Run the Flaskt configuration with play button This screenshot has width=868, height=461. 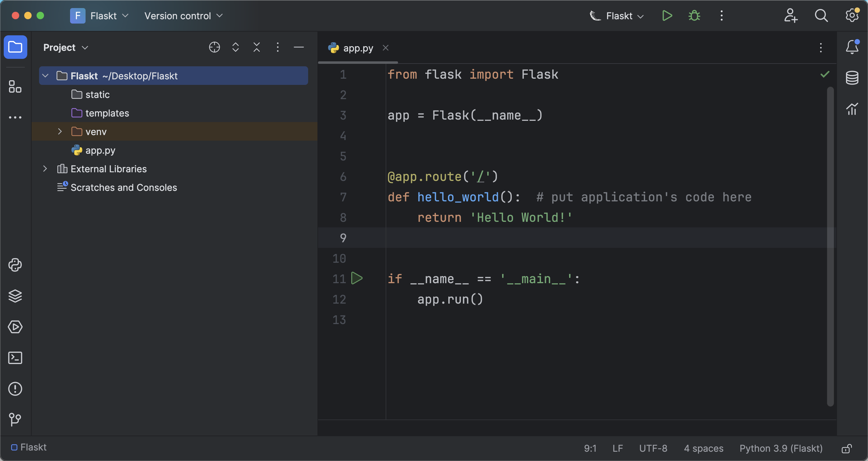tap(667, 15)
